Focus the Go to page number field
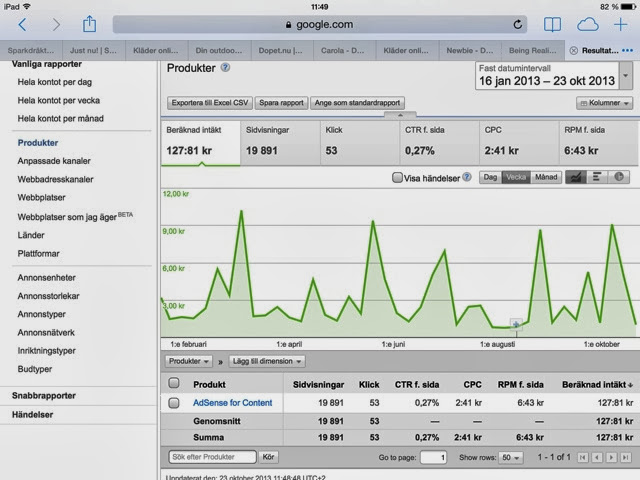640x480 pixels. [x=433, y=458]
